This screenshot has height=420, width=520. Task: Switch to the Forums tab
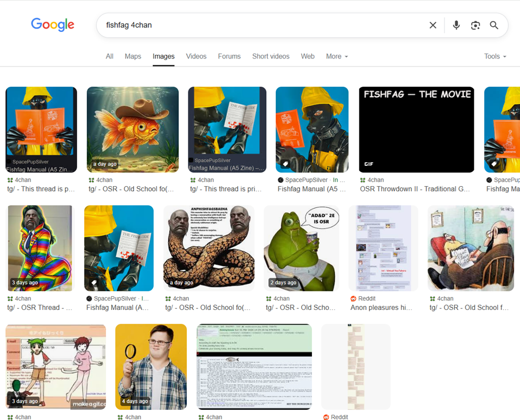pos(229,56)
